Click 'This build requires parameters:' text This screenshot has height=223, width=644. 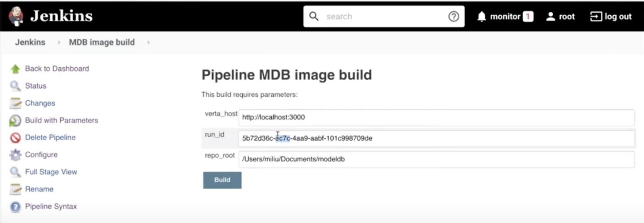point(250,95)
